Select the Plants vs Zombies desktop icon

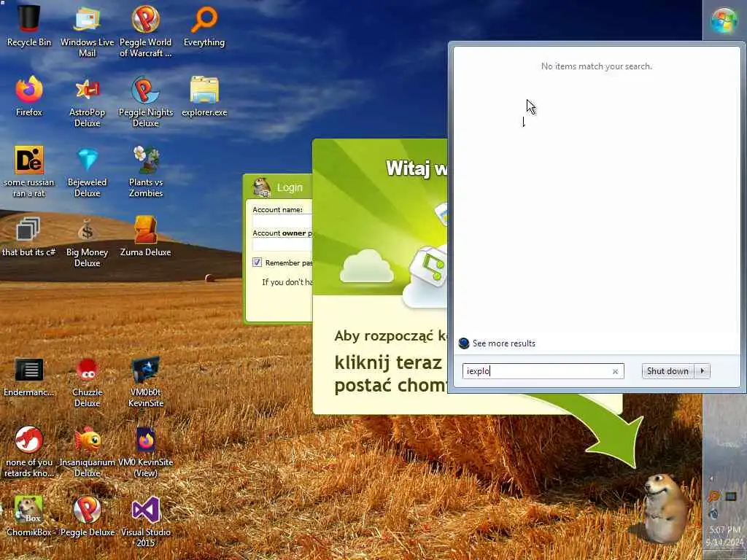[x=145, y=171]
